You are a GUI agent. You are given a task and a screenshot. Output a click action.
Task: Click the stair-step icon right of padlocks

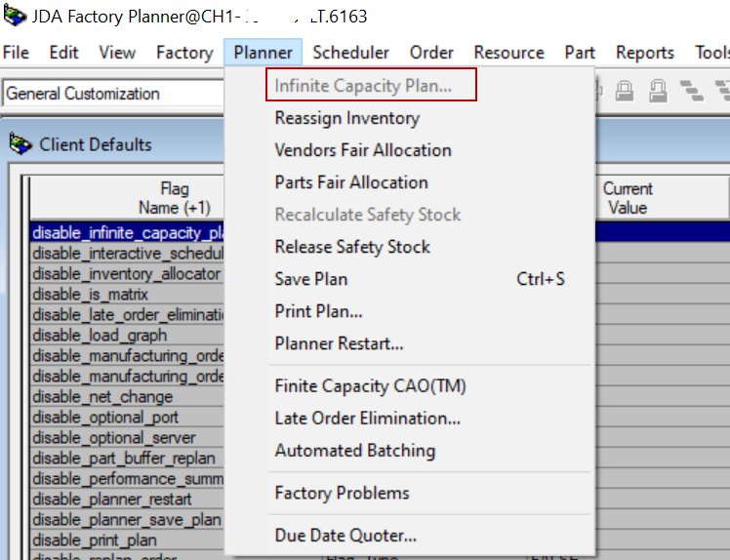pos(691,93)
